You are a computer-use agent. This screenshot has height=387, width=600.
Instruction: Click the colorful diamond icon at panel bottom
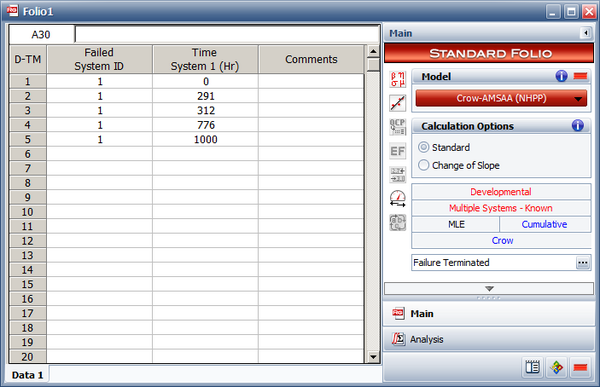coord(557,367)
